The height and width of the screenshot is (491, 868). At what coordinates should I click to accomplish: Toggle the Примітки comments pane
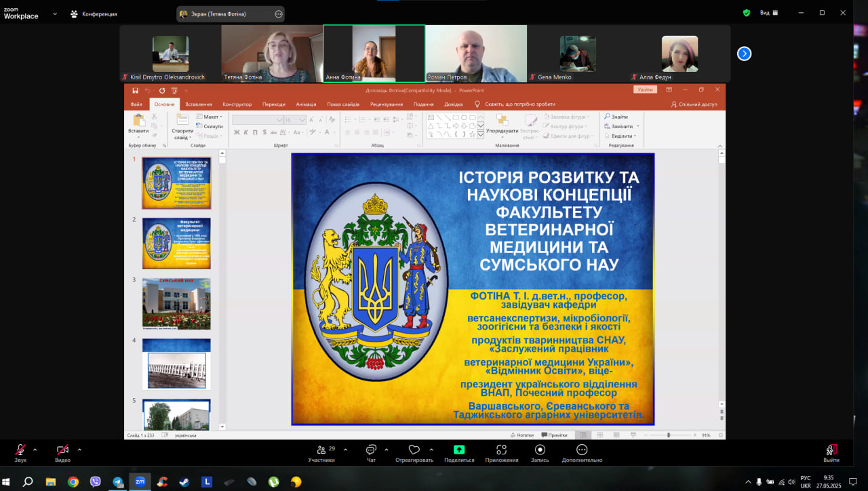tap(555, 435)
